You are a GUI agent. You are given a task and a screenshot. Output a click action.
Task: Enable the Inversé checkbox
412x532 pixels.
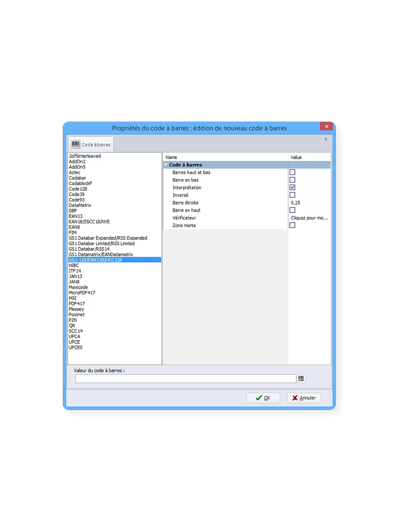point(293,195)
